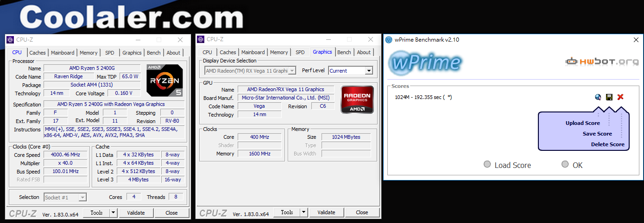
Task: Click the Board Manuf. Micro-Star International value
Action: tap(285, 98)
